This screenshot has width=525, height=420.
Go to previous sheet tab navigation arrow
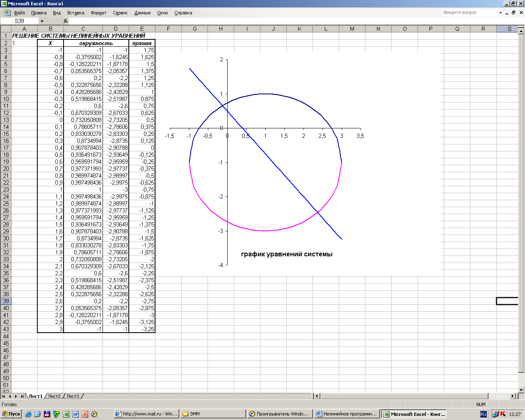coord(10,396)
